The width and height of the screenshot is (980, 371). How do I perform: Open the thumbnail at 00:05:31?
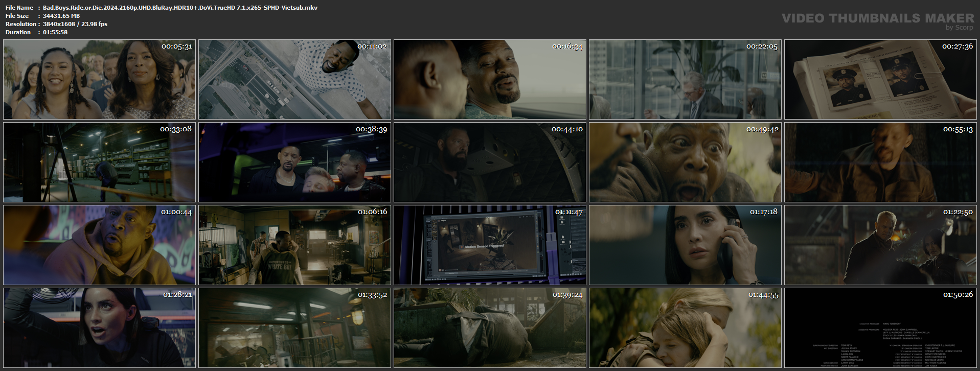tap(99, 79)
